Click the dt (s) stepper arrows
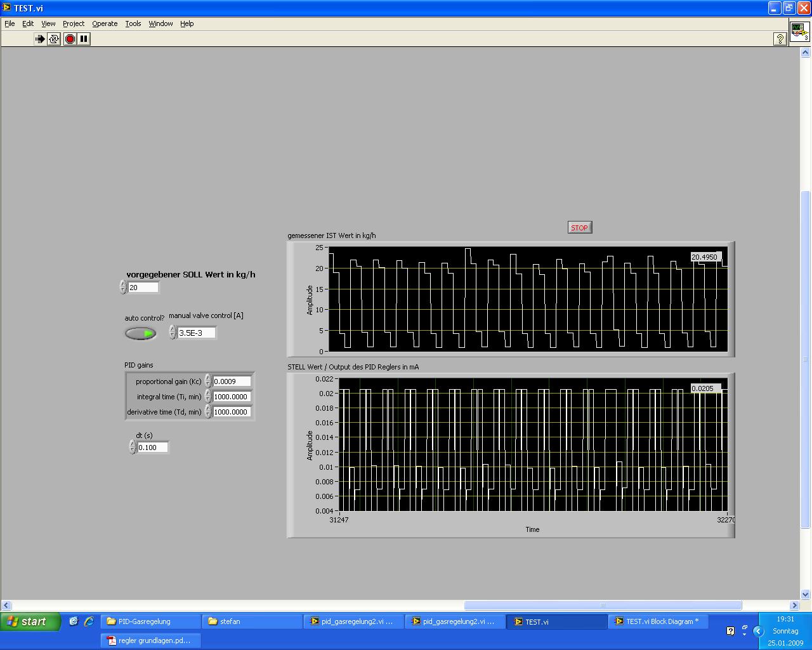812x650 pixels. coord(133,448)
